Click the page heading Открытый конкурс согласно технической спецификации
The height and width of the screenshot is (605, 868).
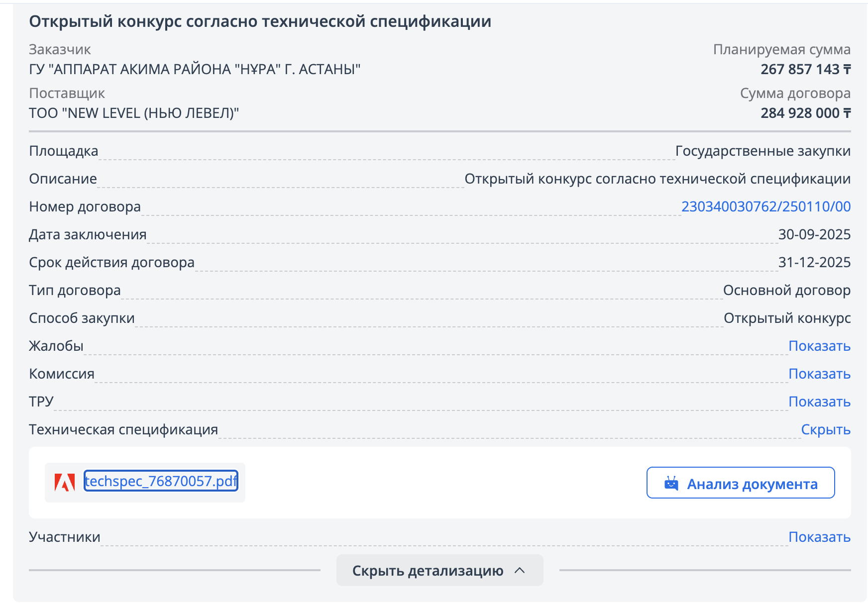click(x=260, y=21)
